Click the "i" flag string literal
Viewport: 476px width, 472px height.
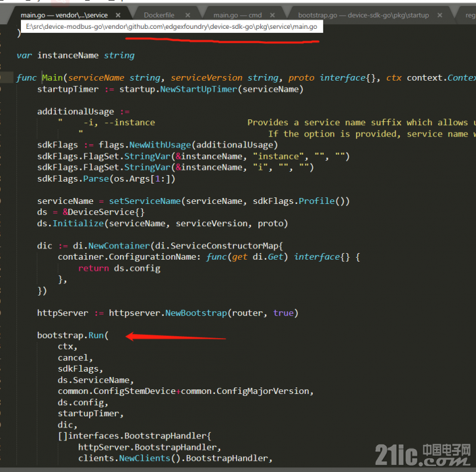pos(260,168)
